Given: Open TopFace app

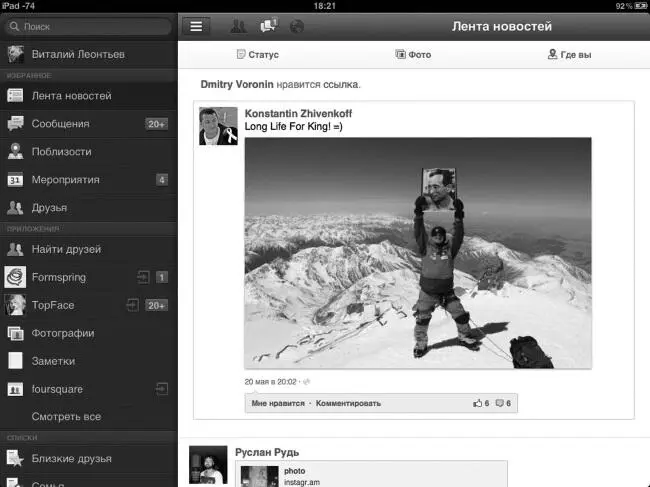Looking at the screenshot, I should 52,305.
